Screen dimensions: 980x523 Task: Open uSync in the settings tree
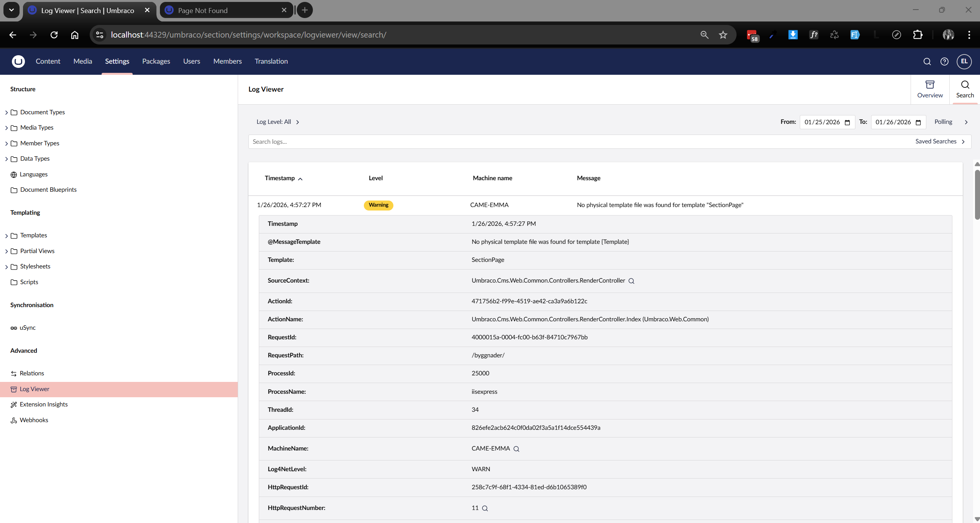tap(28, 328)
